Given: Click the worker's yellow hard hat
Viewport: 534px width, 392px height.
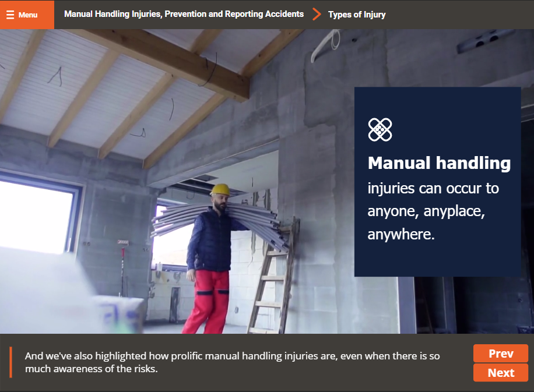Looking at the screenshot, I should 220,189.
